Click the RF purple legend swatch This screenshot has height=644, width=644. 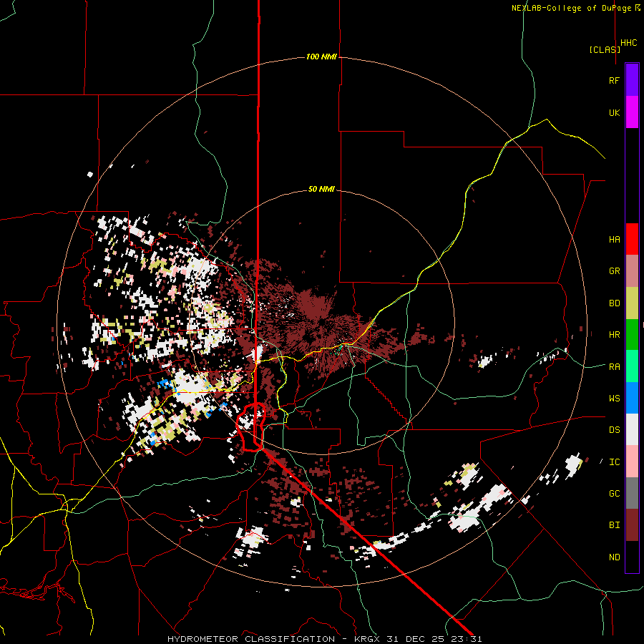tap(632, 80)
